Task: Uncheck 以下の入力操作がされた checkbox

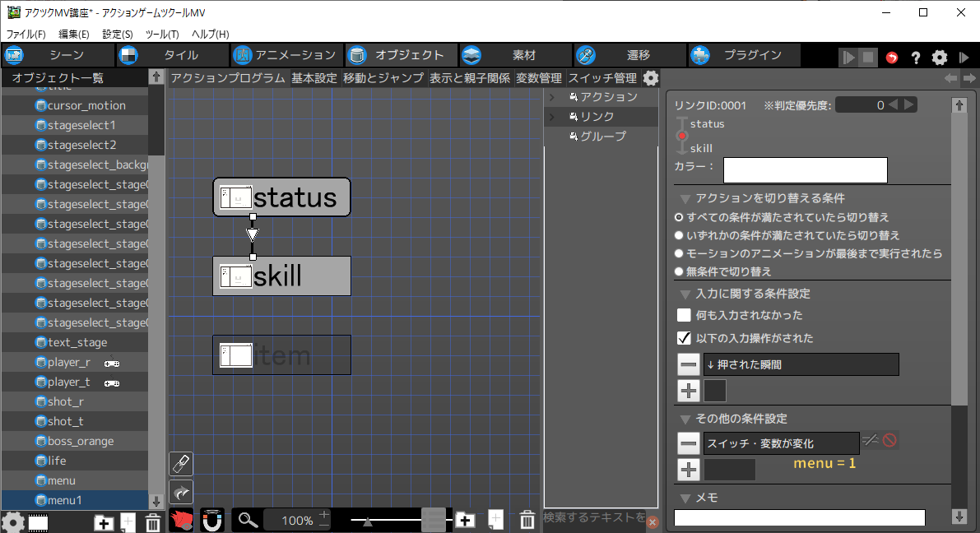Action: pos(684,338)
